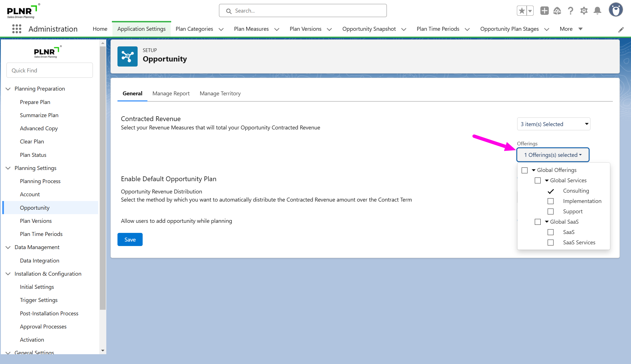Open the Trigger Settings link

(x=39, y=300)
